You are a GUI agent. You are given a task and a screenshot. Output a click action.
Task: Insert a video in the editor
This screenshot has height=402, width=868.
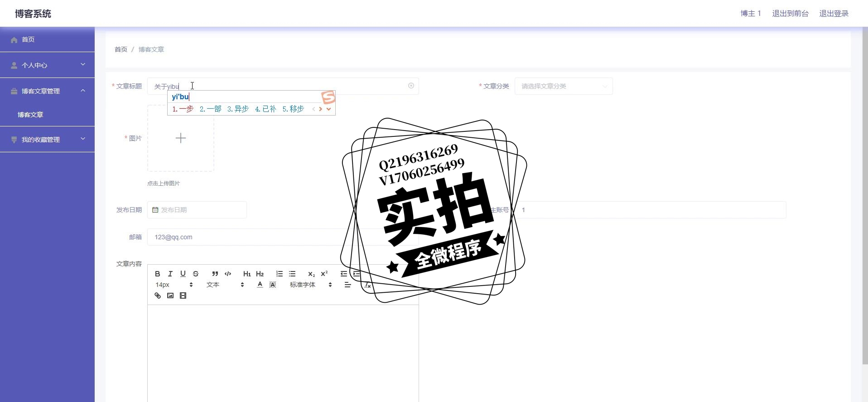(183, 295)
